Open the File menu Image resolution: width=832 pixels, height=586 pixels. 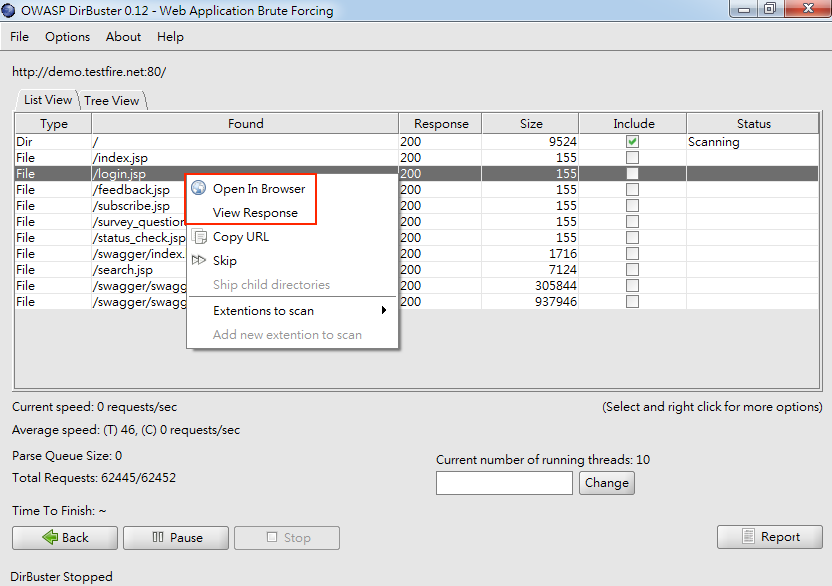tap(20, 37)
